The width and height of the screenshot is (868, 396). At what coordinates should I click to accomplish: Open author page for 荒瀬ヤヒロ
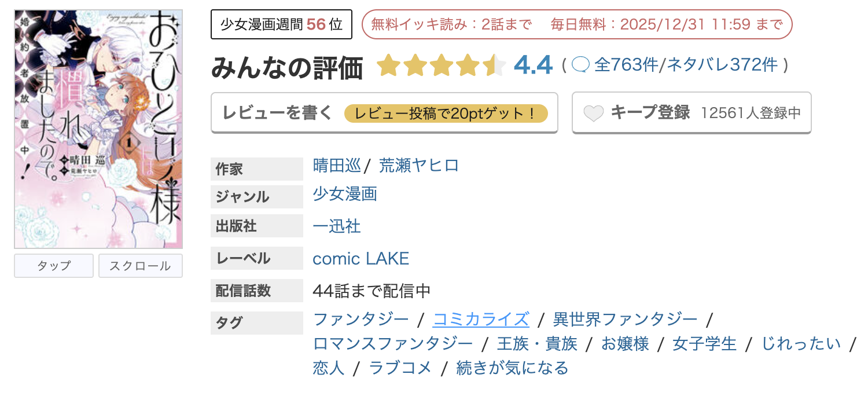point(418,165)
